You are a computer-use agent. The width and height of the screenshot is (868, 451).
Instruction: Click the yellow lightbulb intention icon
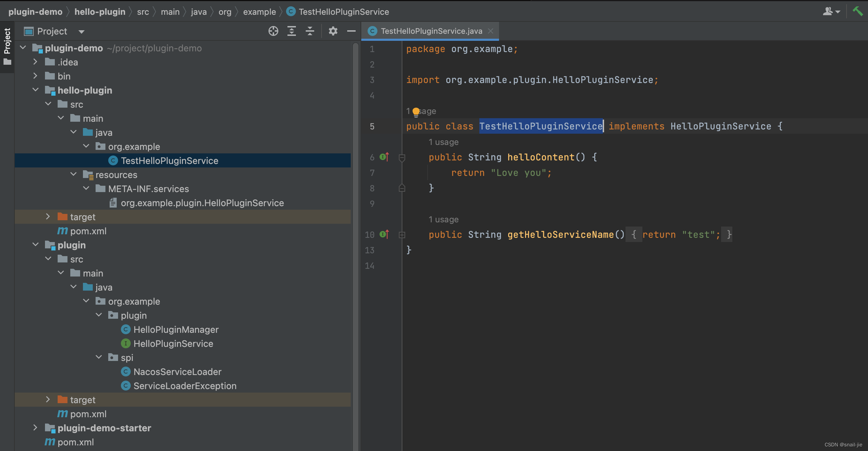416,112
